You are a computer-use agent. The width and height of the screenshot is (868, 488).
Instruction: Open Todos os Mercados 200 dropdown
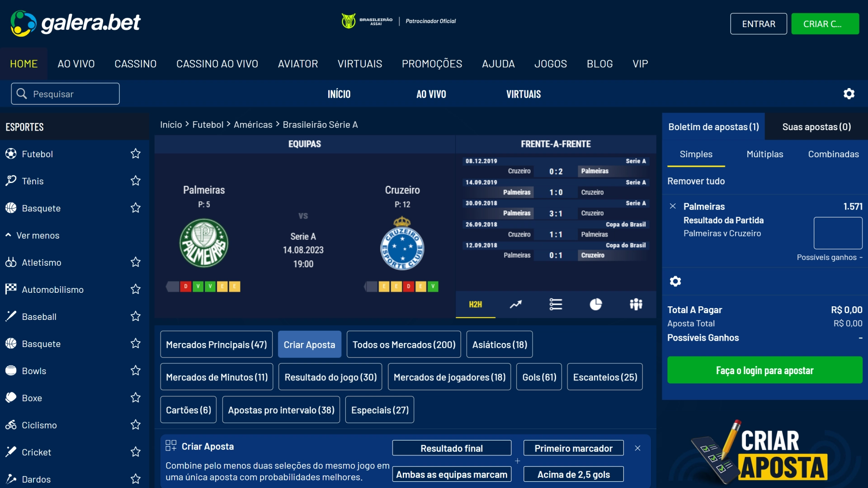pyautogui.click(x=404, y=344)
